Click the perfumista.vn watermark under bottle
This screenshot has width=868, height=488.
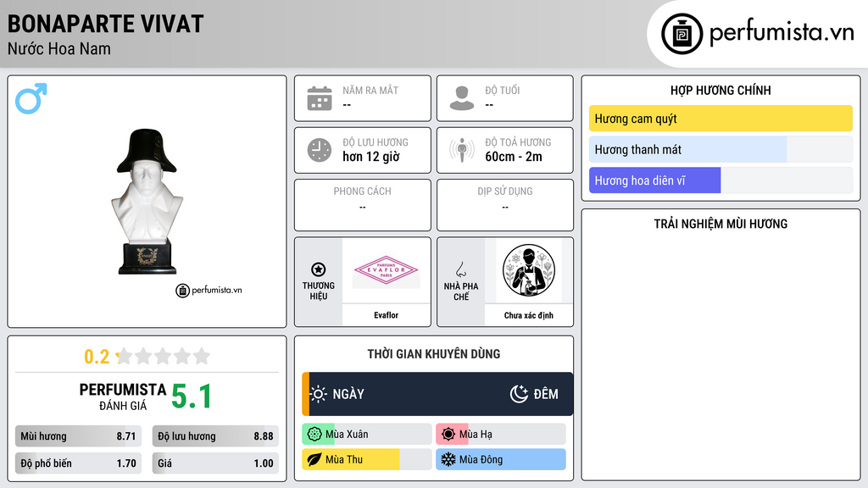coord(209,290)
